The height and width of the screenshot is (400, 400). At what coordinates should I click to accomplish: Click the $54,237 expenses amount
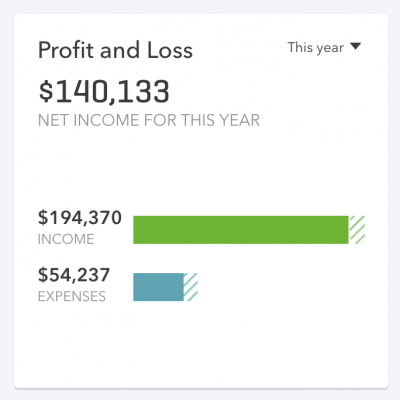(x=74, y=275)
